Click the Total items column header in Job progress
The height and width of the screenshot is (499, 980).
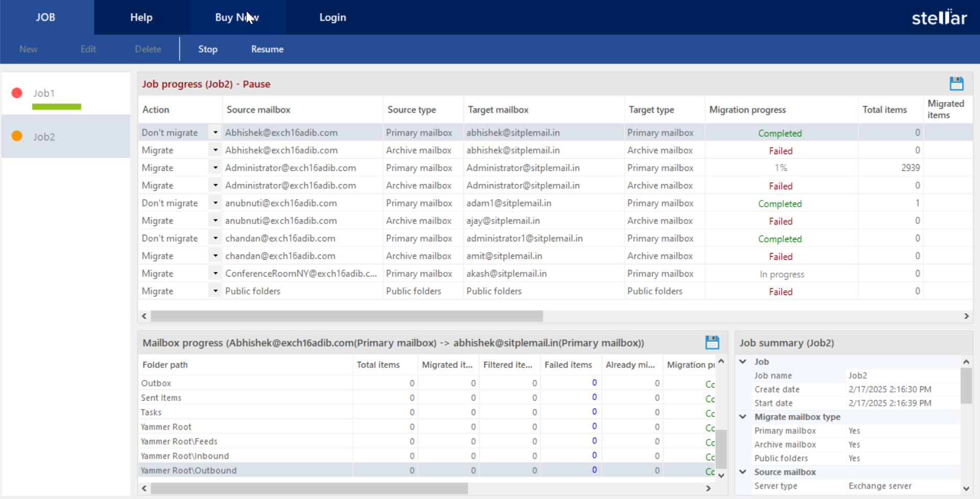click(x=891, y=110)
